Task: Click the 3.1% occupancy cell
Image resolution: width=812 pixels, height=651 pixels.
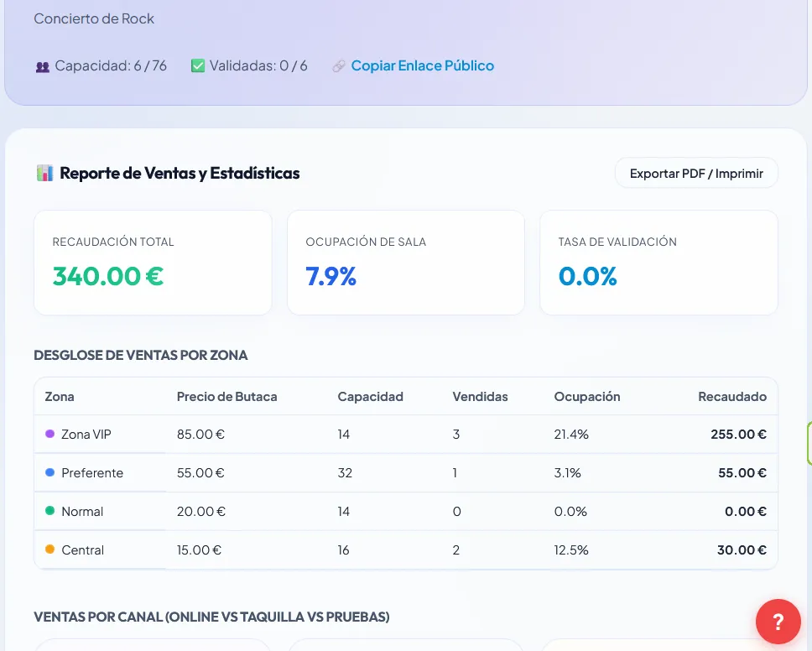Action: [x=568, y=473]
